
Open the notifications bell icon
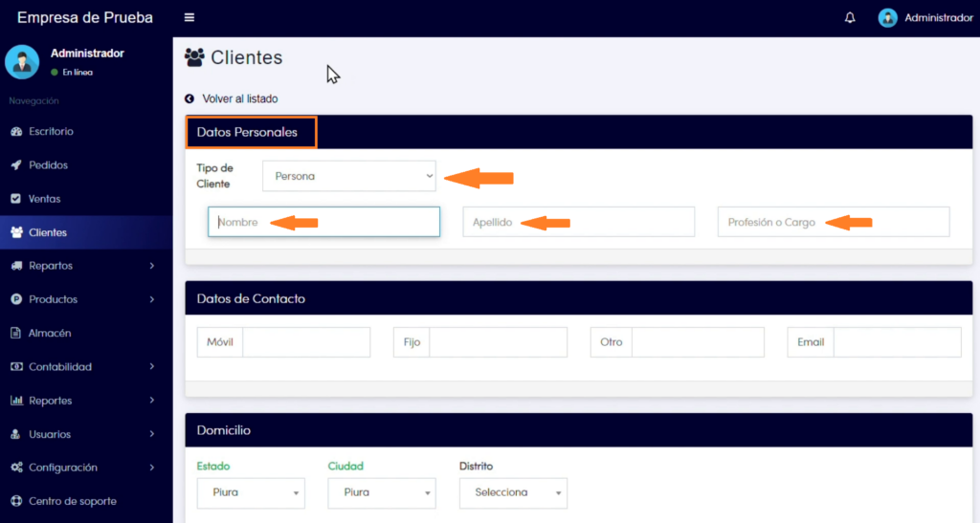click(850, 17)
